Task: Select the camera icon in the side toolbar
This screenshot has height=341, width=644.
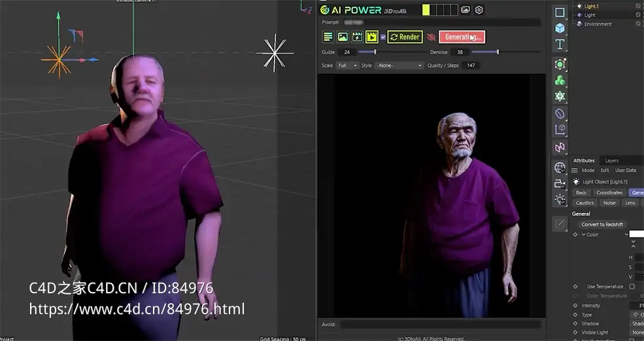Action: tap(560, 184)
